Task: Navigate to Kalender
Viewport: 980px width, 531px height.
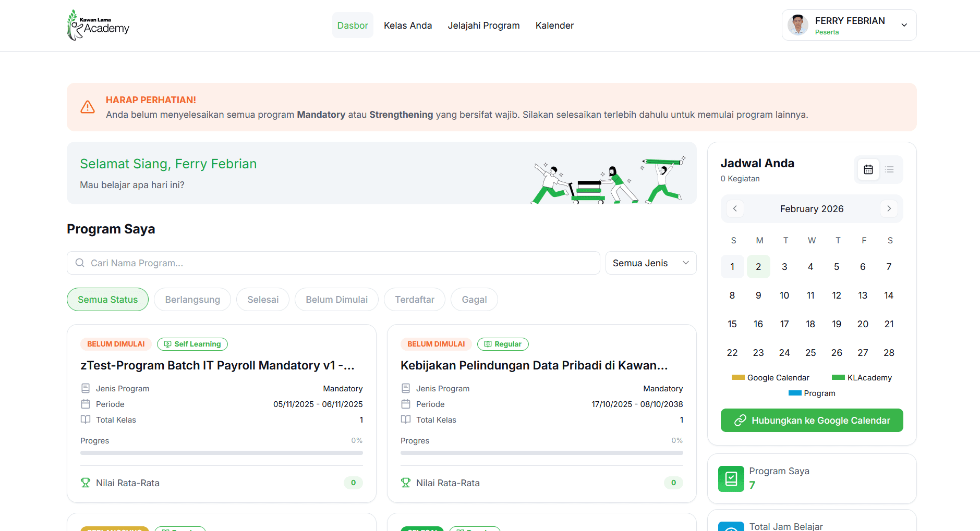Action: (554, 25)
